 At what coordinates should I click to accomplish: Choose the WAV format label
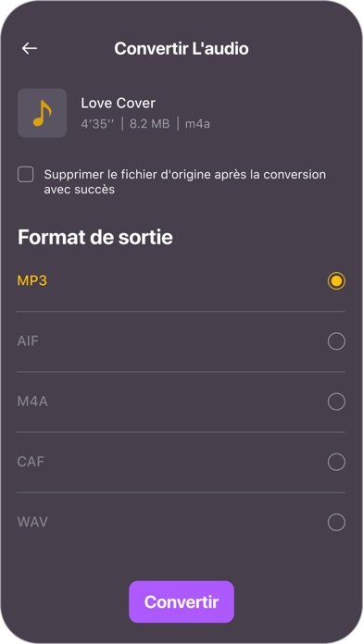pyautogui.click(x=32, y=523)
